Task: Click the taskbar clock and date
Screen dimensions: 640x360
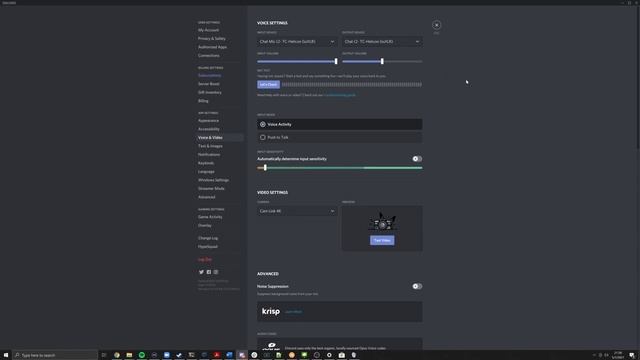Action: coord(618,355)
